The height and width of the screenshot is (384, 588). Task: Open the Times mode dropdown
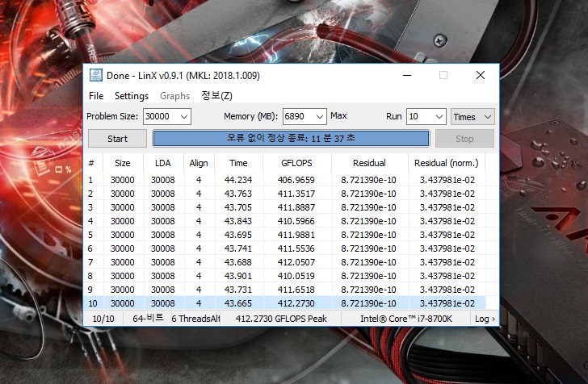pyautogui.click(x=472, y=116)
